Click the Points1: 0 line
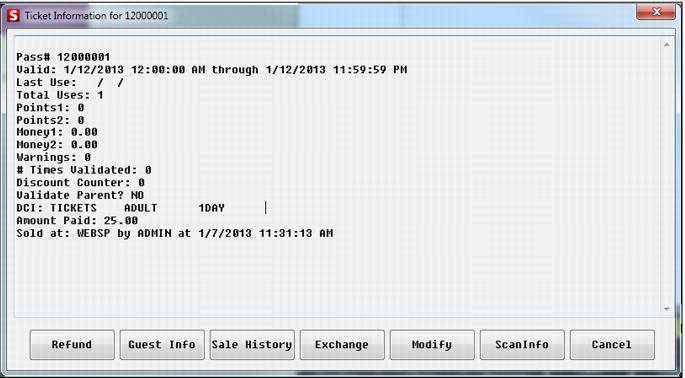 click(50, 108)
